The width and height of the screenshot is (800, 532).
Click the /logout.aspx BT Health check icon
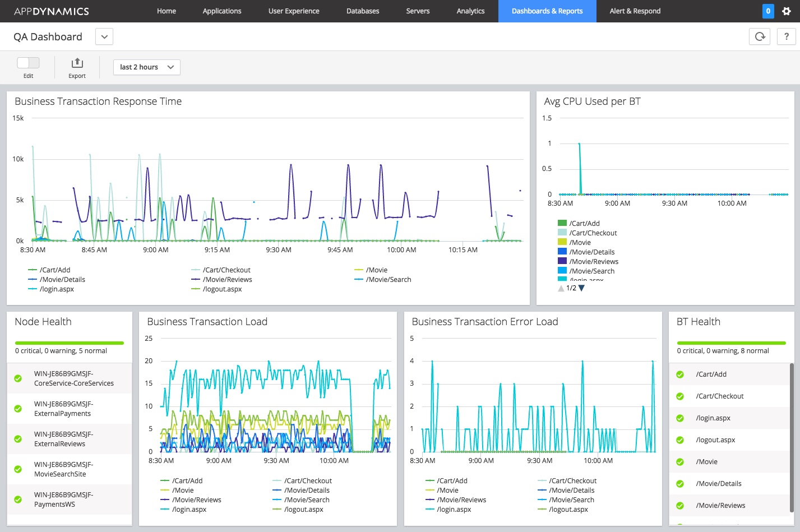(x=680, y=440)
